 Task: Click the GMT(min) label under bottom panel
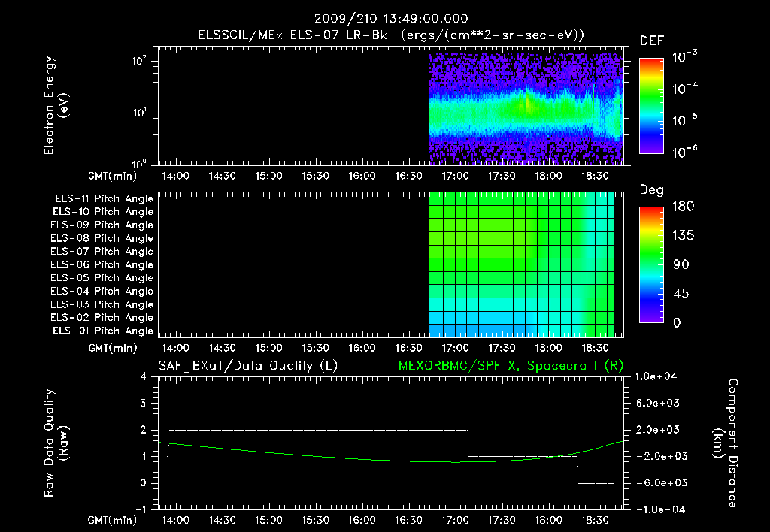tap(113, 520)
